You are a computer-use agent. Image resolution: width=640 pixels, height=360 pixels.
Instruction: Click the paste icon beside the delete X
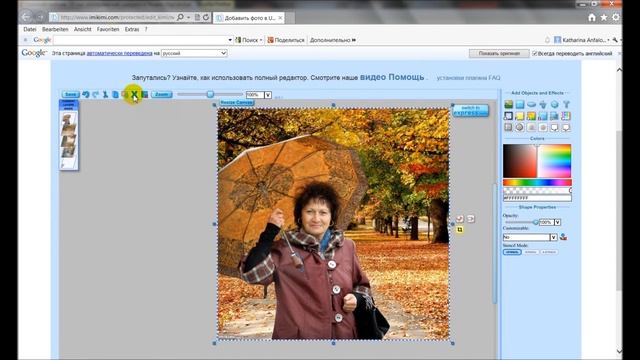point(124,94)
